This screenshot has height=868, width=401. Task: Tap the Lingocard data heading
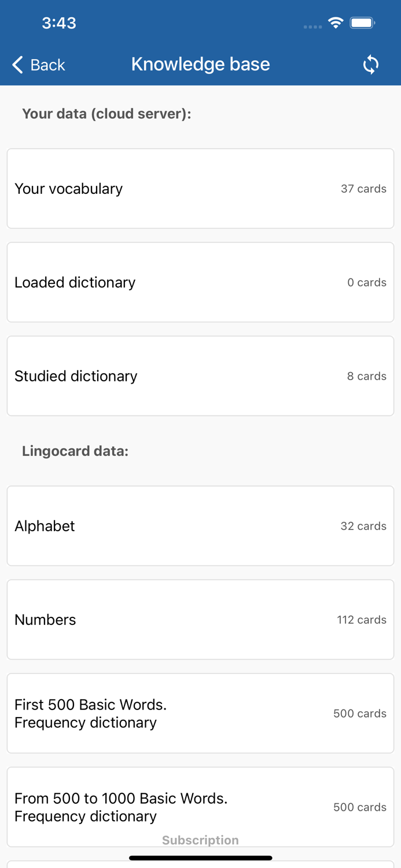(x=75, y=450)
